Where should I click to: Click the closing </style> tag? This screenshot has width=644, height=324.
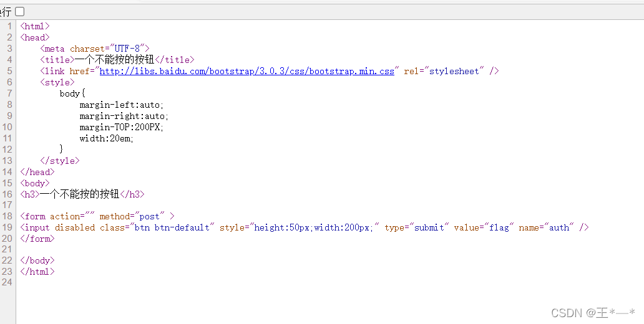point(60,160)
